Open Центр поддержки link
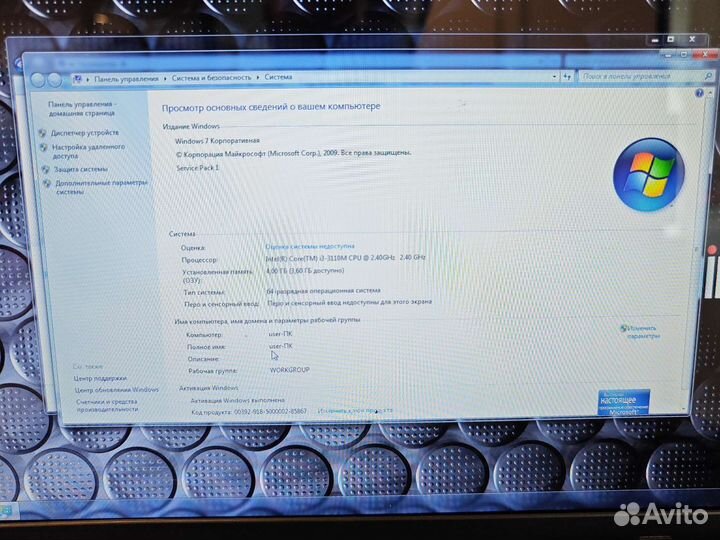The width and height of the screenshot is (720, 540). coord(100,378)
